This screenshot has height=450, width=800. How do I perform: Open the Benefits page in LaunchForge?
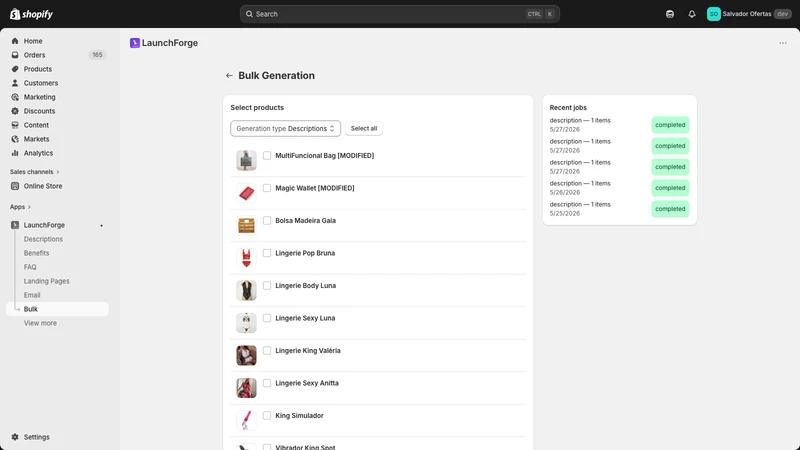click(x=37, y=253)
